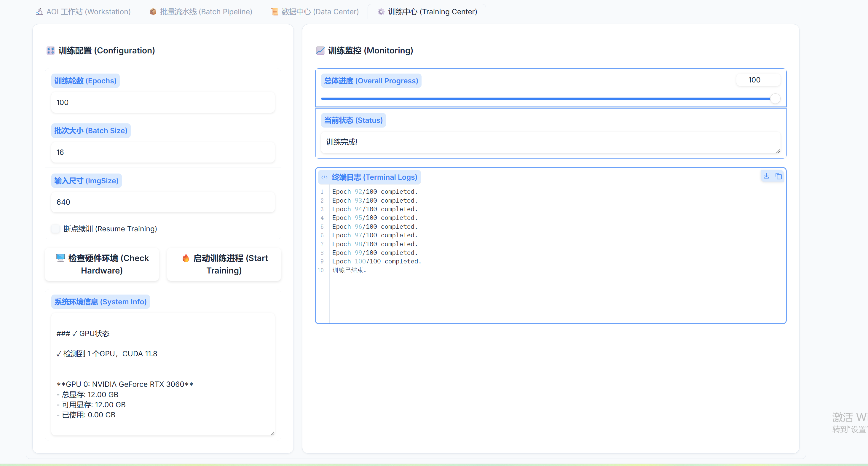Image resolution: width=868 pixels, height=466 pixels.
Task: Click Start Training button
Action: (224, 264)
